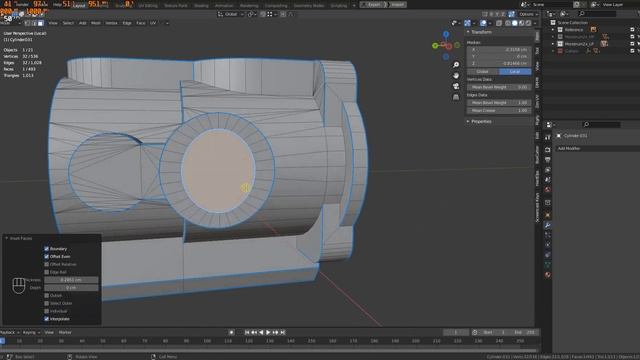Click the Mean Crease value field
The height and width of the screenshot is (360, 640).
click(x=499, y=110)
